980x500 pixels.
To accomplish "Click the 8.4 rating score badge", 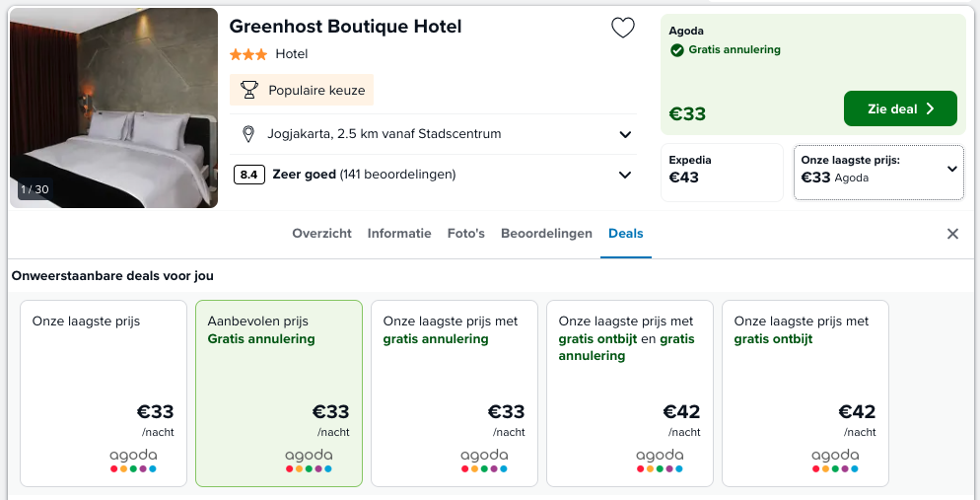I will point(248,175).
